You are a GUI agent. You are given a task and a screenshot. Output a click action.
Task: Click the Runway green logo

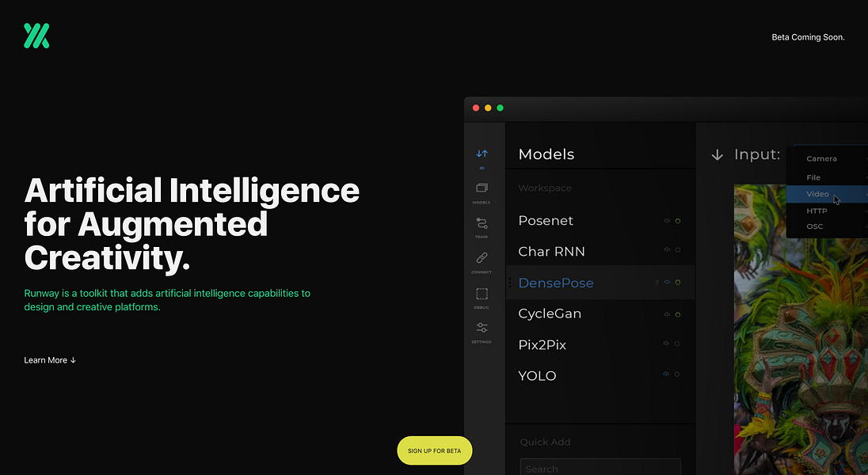click(x=36, y=36)
